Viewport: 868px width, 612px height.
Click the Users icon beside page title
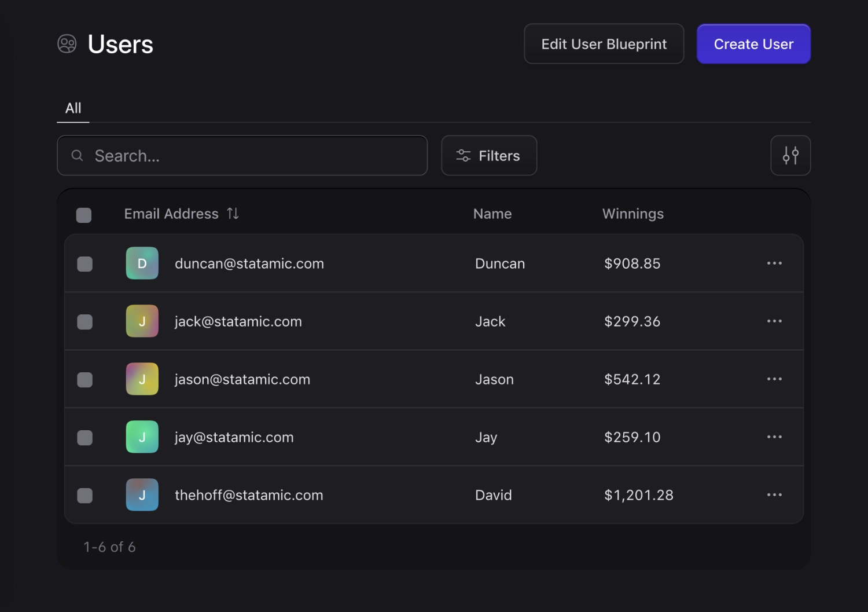pos(67,44)
